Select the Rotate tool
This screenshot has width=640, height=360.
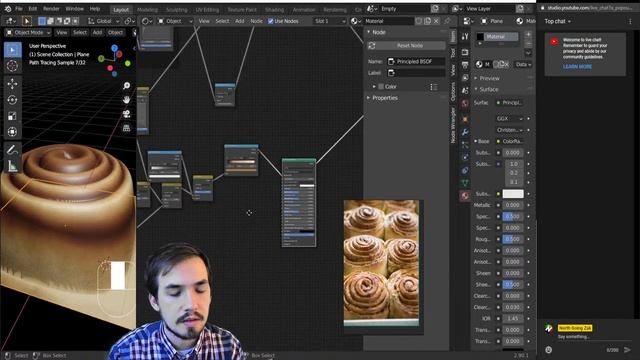pos(12,100)
